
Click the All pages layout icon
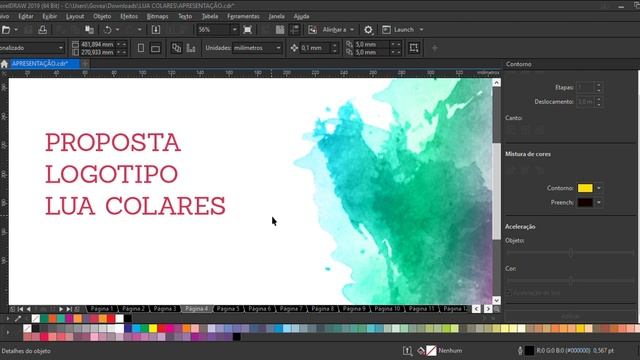[x=176, y=48]
